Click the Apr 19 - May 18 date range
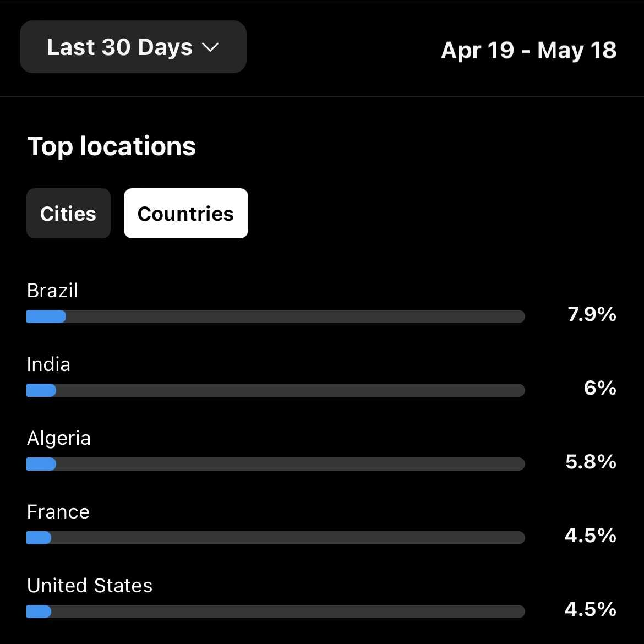 click(528, 51)
